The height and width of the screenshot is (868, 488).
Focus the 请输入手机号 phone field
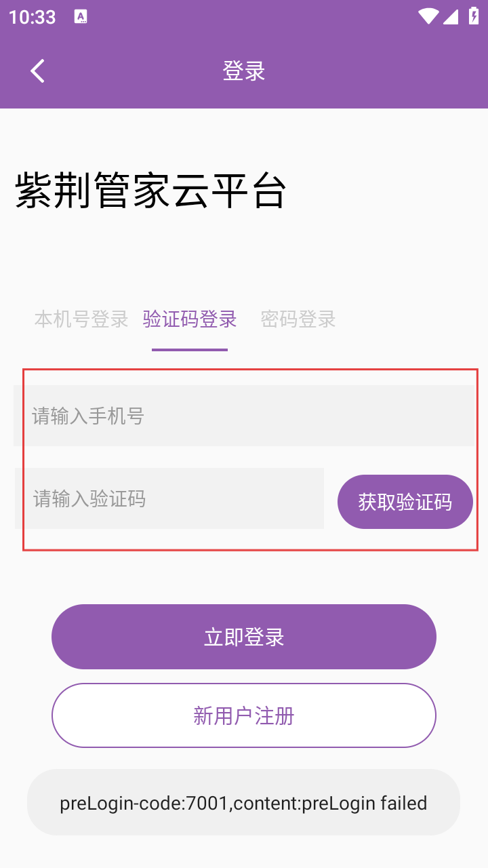(244, 416)
